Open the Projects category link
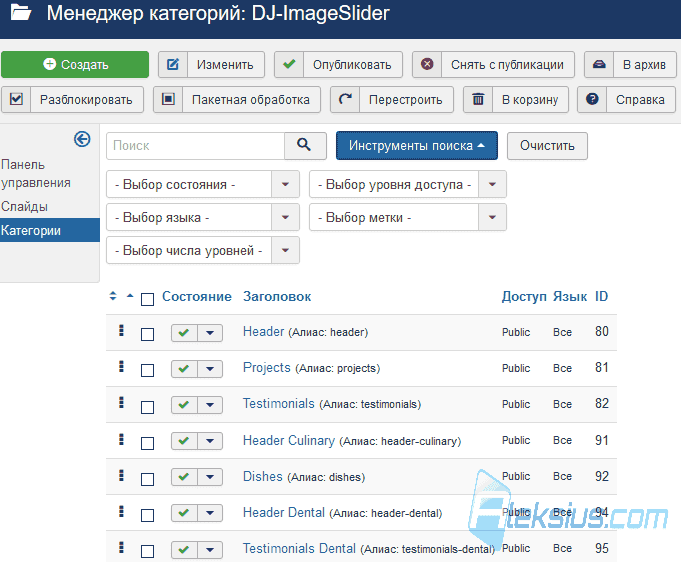 [267, 368]
